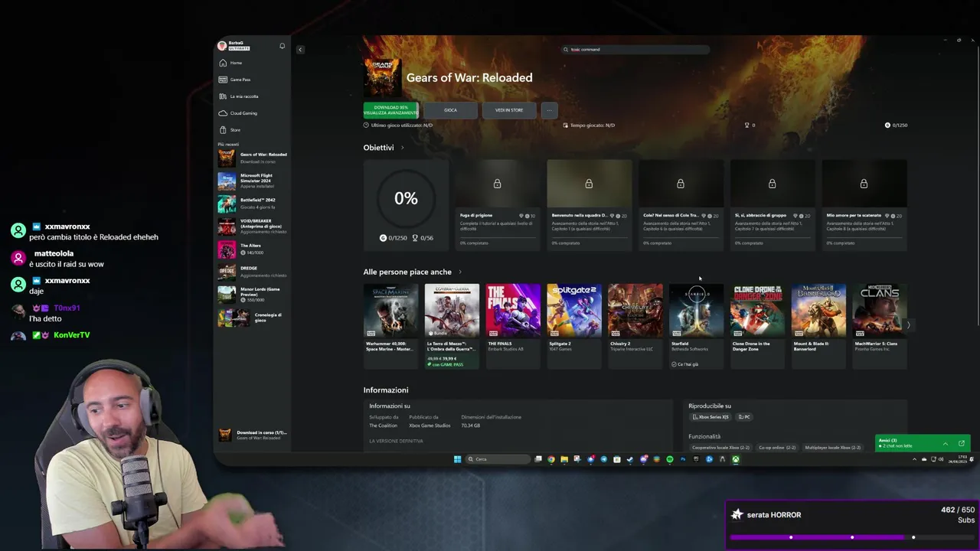This screenshot has height=551, width=980.
Task: Pop out friends panel icon
Action: [962, 443]
